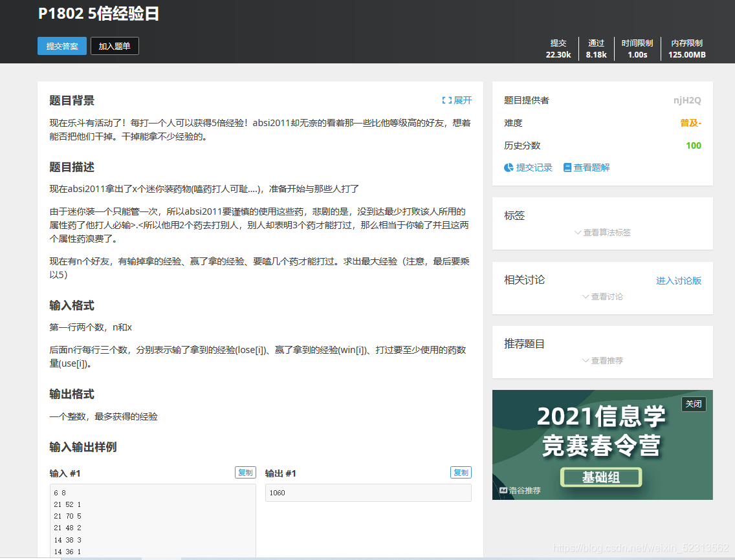Expand 查看推荐 recommended problems
The height and width of the screenshot is (560, 735).
pos(602,360)
